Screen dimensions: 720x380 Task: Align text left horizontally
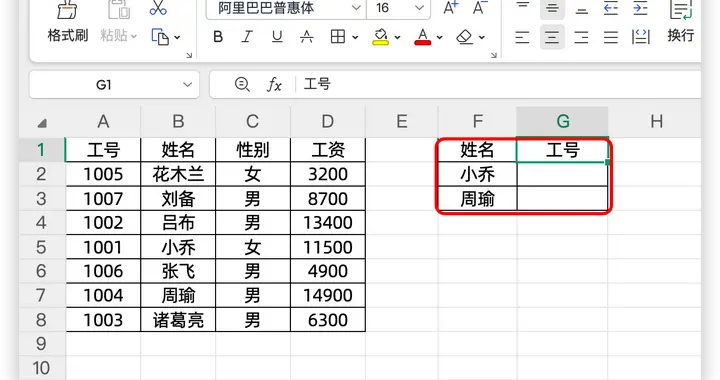(522, 37)
